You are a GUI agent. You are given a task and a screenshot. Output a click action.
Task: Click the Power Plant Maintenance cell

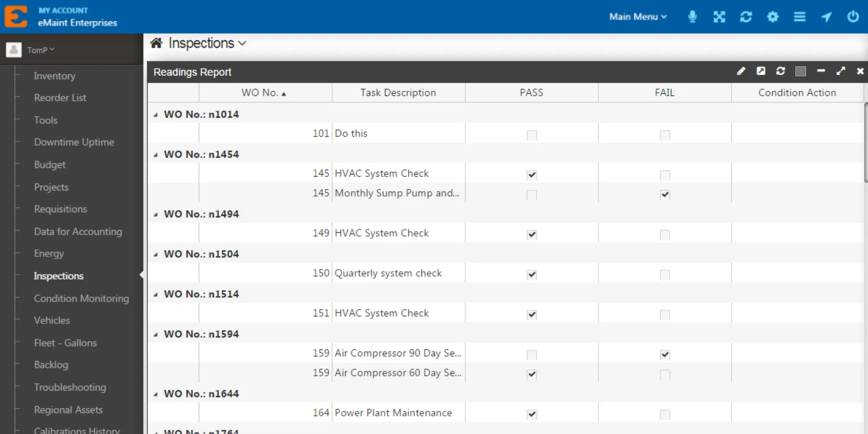click(x=398, y=413)
